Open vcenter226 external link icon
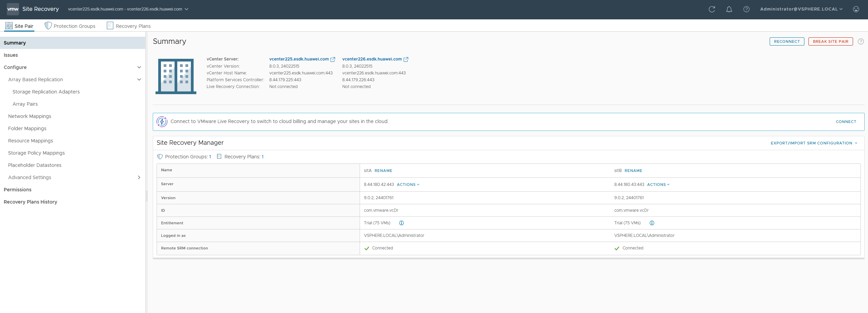Screen dimensions: 868x313 406,59
